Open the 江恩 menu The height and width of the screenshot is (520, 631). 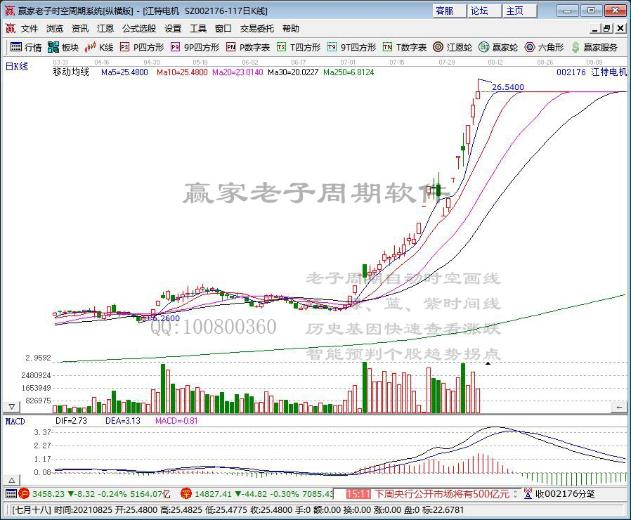[x=105, y=28]
